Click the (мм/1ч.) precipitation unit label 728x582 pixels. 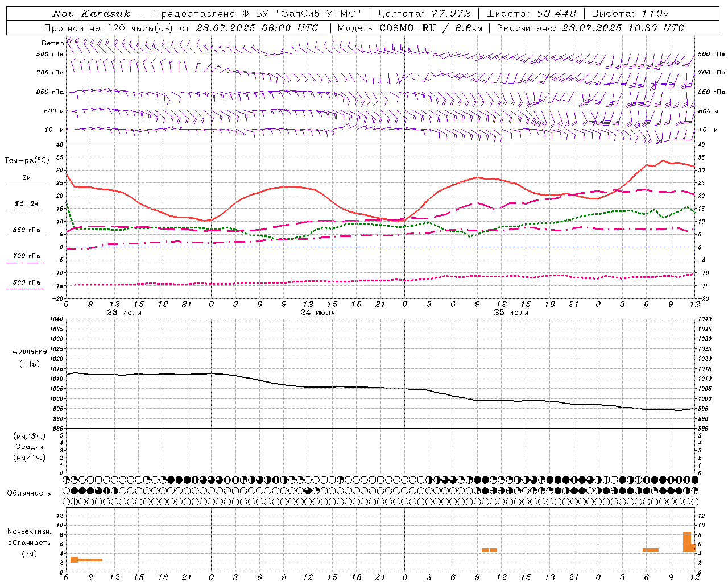click(30, 458)
